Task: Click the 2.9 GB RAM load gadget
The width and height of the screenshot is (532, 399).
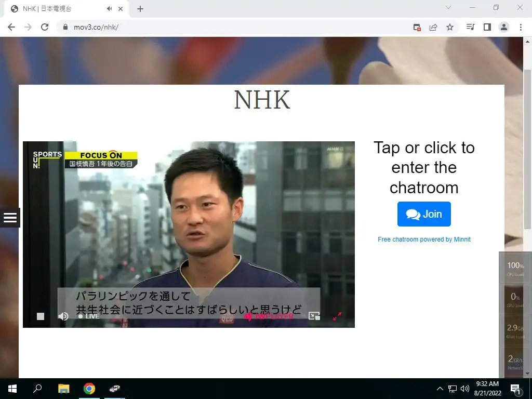Action: [515, 331]
